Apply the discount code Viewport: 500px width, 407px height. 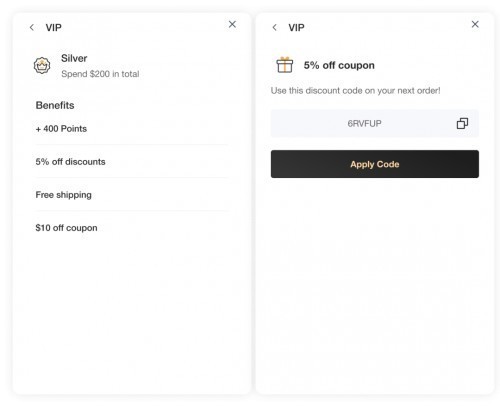375,164
